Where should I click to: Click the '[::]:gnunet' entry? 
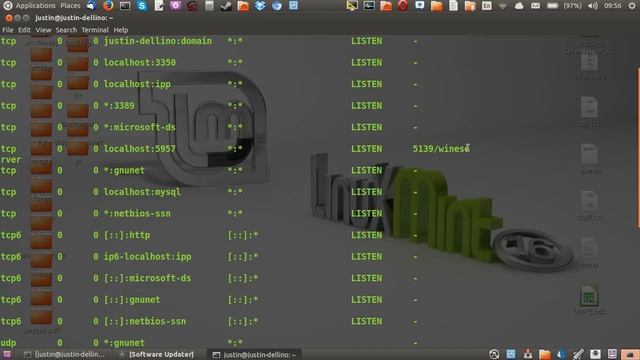click(132, 300)
